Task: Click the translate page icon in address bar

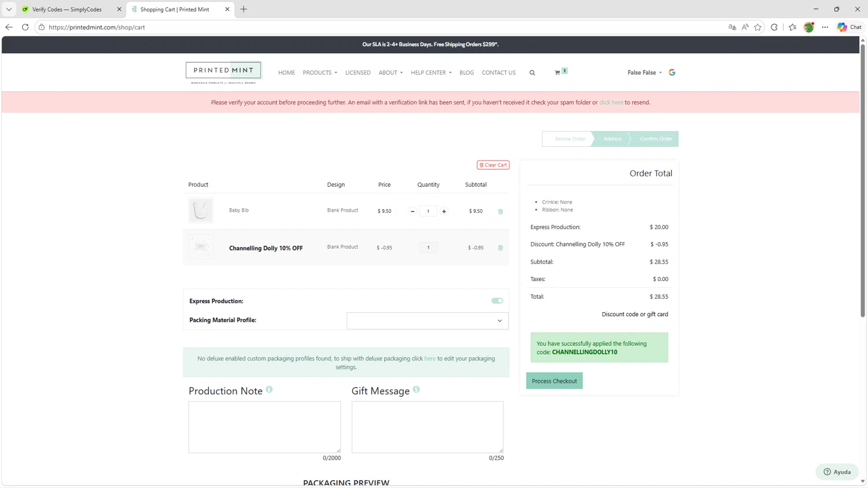Action: coord(732,27)
